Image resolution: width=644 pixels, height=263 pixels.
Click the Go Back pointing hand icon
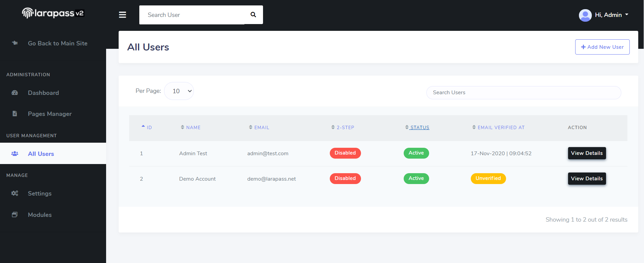pos(15,43)
